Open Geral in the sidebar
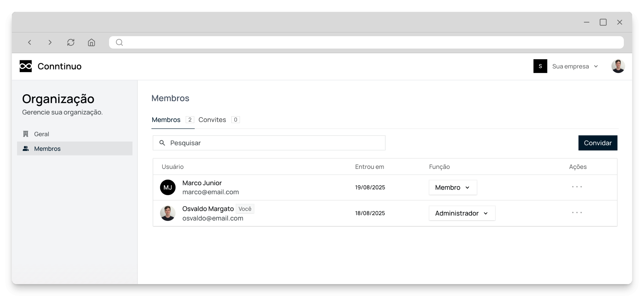This screenshot has height=296, width=644. click(x=41, y=134)
